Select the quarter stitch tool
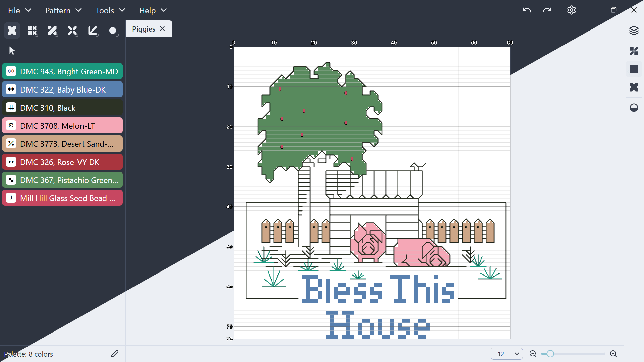 pyautogui.click(x=73, y=31)
